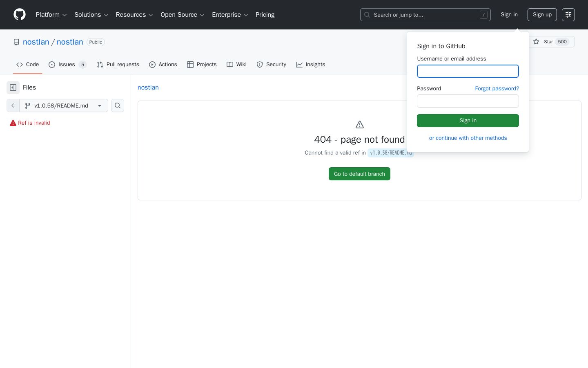
Task: Open the global navigation settings icon button
Action: [x=568, y=15]
